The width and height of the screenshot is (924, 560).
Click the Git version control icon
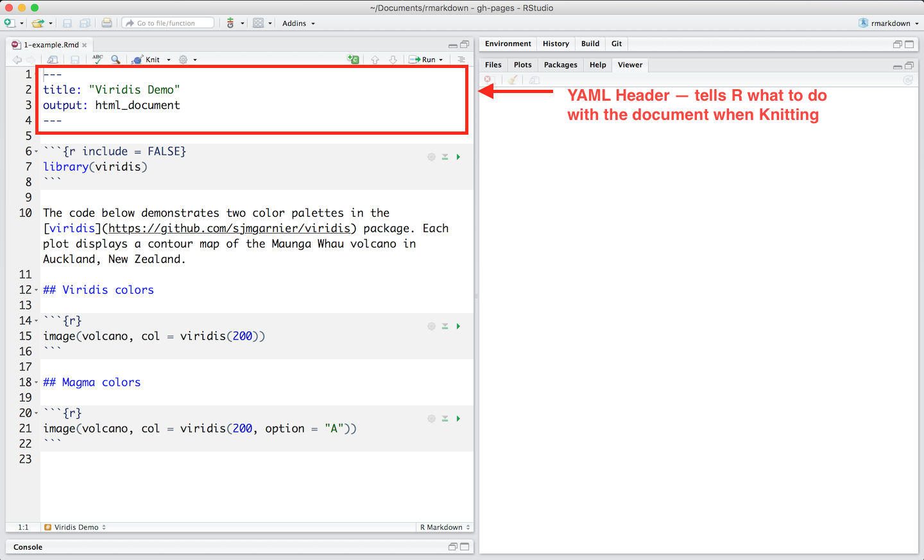pos(230,23)
